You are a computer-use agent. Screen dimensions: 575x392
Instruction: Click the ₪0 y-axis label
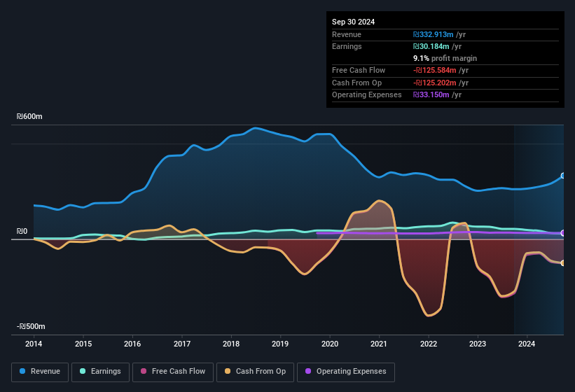[22, 232]
